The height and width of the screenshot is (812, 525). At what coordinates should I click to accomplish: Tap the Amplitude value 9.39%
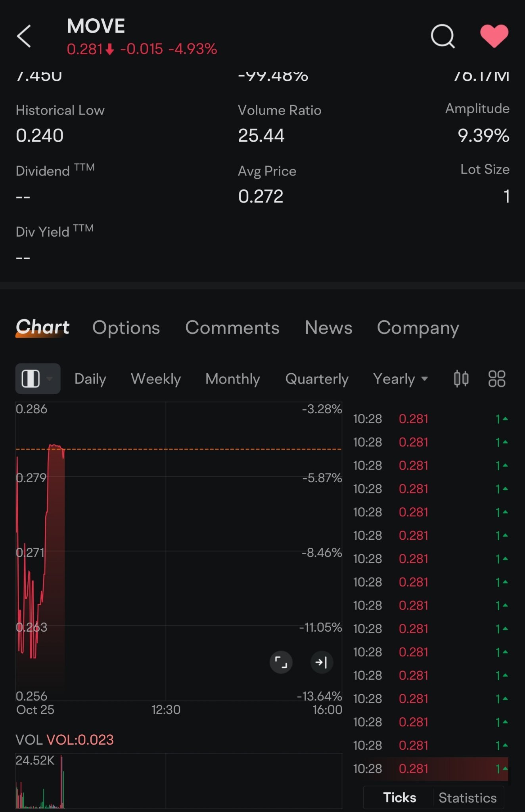pos(483,136)
